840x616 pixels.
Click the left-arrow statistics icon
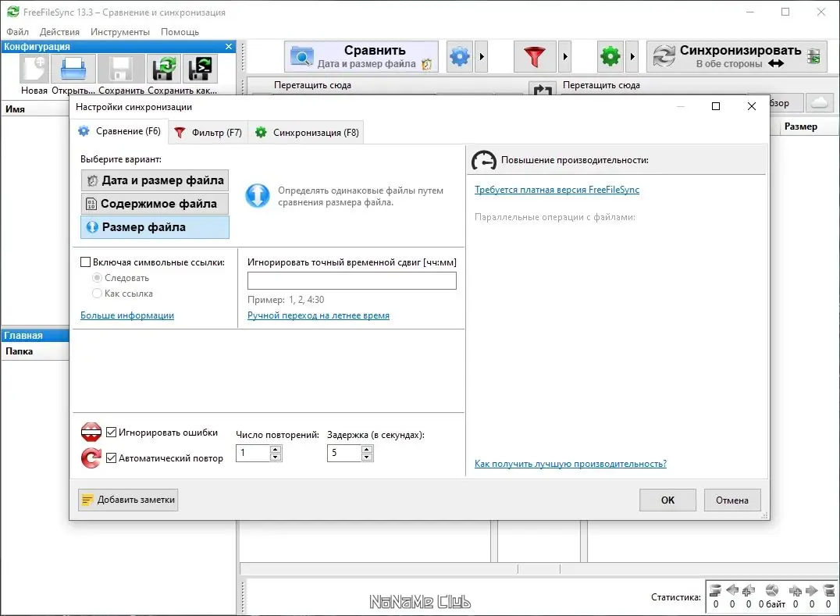point(732,590)
